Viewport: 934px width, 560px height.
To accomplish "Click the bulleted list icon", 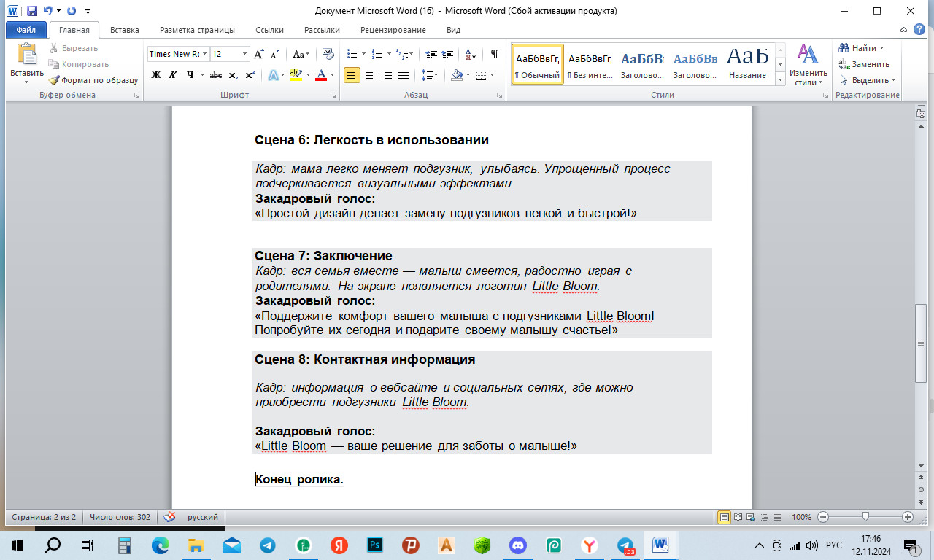I will [352, 54].
